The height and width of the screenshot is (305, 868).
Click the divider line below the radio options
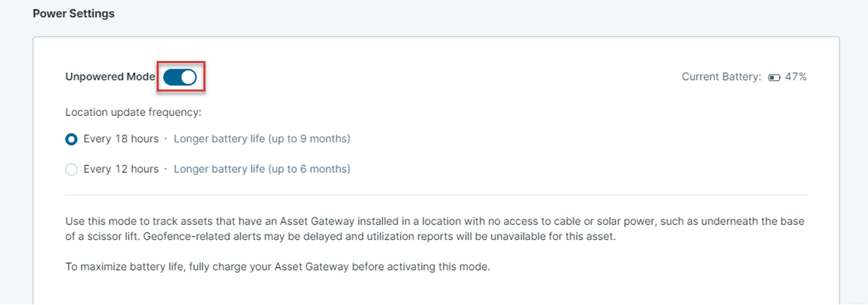point(436,195)
